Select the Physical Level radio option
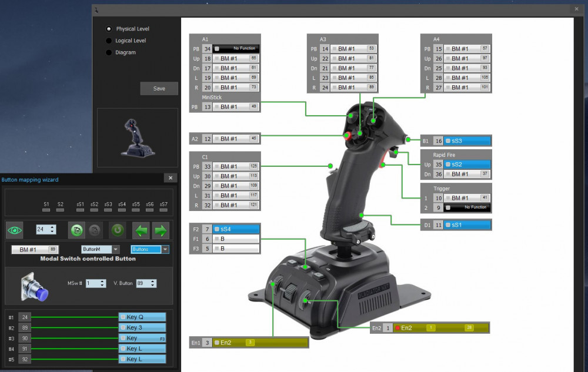This screenshot has width=588, height=372. tap(109, 29)
